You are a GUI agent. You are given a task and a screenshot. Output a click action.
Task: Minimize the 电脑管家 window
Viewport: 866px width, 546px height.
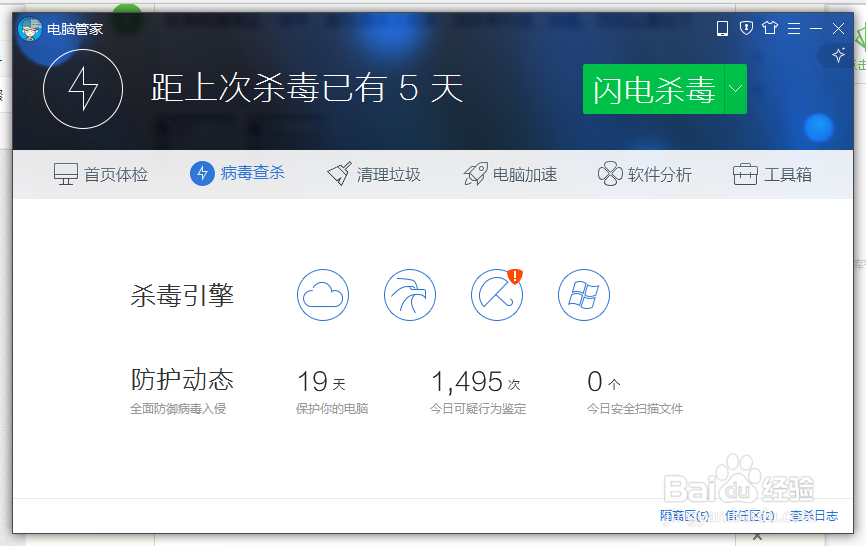point(816,28)
